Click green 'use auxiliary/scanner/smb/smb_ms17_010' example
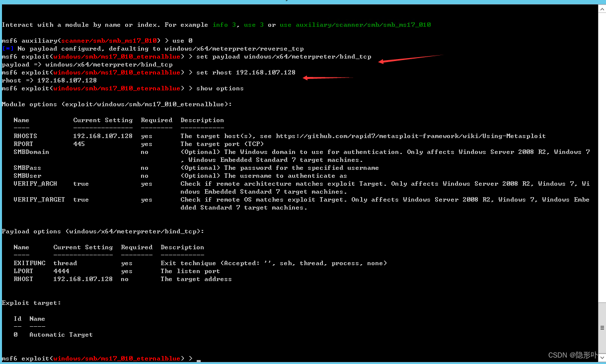The height and width of the screenshot is (364, 606). (355, 25)
